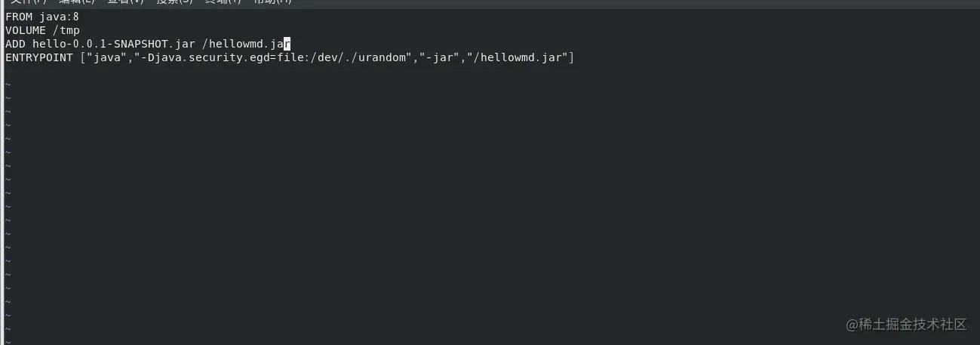
Task: Click the java:8 image name
Action: [x=60, y=17]
